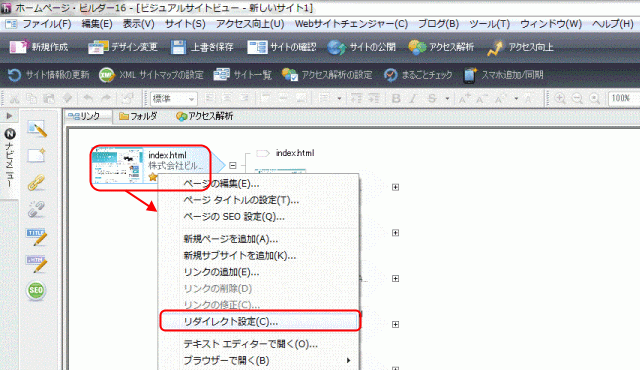Click スマホ追加/同期 in the toolbar
The width and height of the screenshot is (640, 370).
point(504,75)
